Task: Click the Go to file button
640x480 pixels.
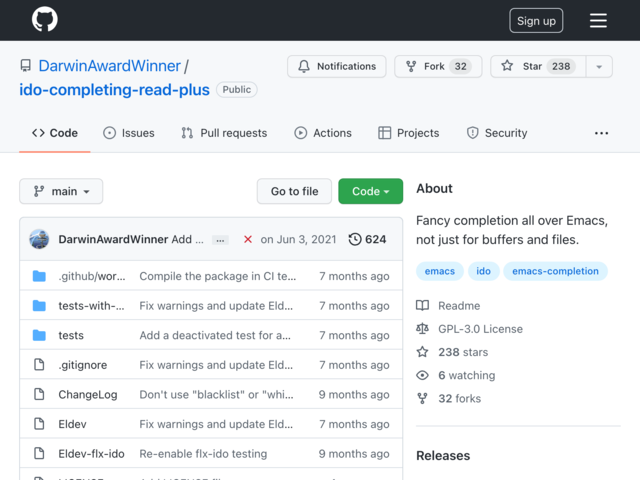Action: [294, 191]
